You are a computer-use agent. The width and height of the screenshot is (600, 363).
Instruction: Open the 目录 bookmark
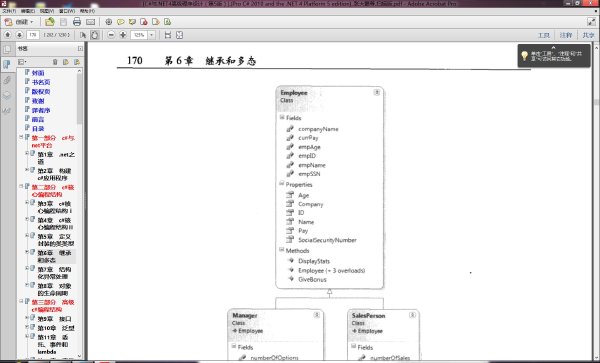[x=38, y=129]
